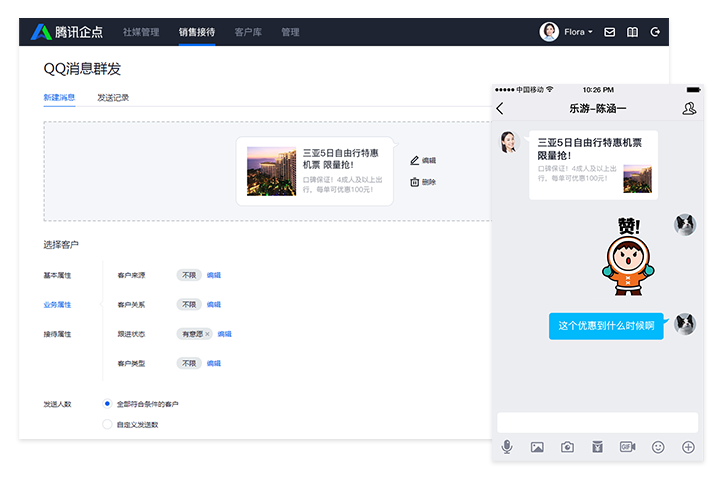720x480 pixels.
Task: Tap the plus icon for more options
Action: pos(688,447)
